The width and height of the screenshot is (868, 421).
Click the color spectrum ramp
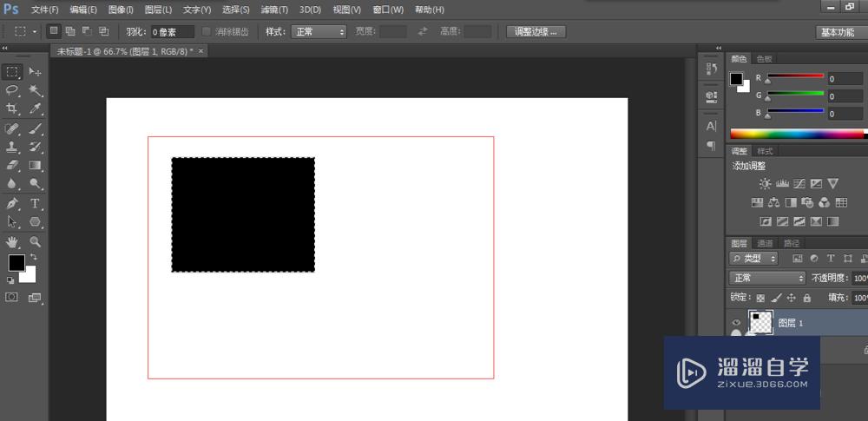(x=797, y=134)
